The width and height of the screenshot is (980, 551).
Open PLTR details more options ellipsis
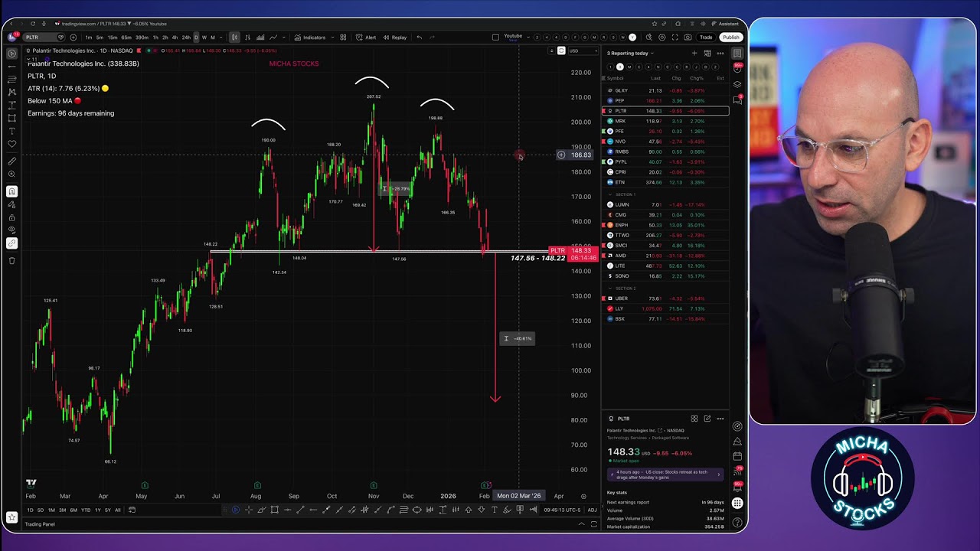[x=720, y=419]
